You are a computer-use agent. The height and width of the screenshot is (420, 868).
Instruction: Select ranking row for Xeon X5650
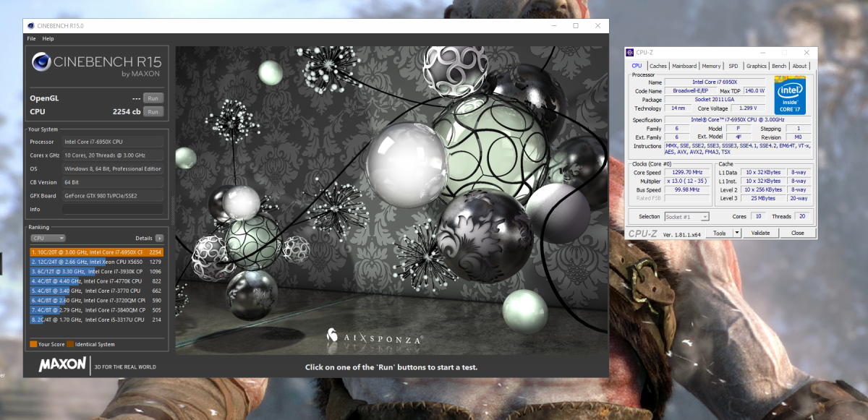tap(96, 262)
